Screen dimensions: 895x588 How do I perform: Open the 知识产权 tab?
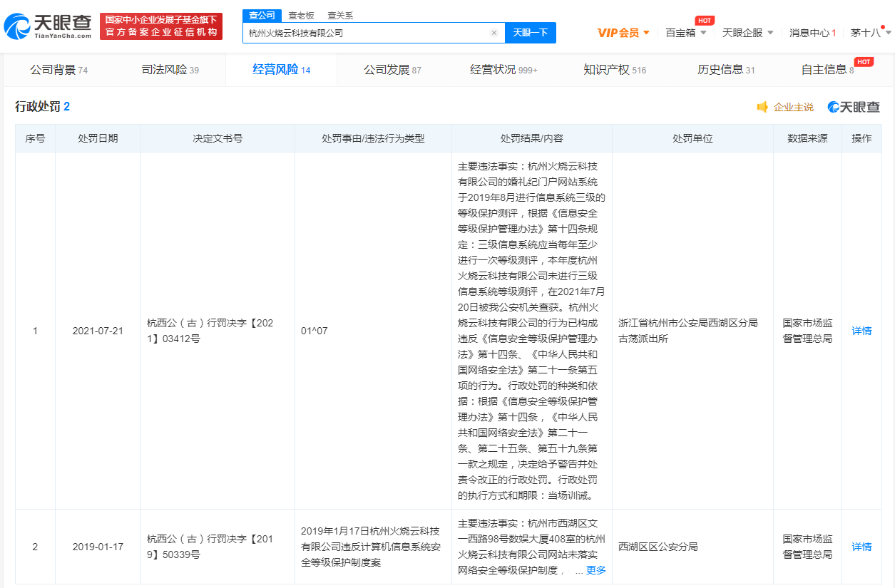(615, 70)
